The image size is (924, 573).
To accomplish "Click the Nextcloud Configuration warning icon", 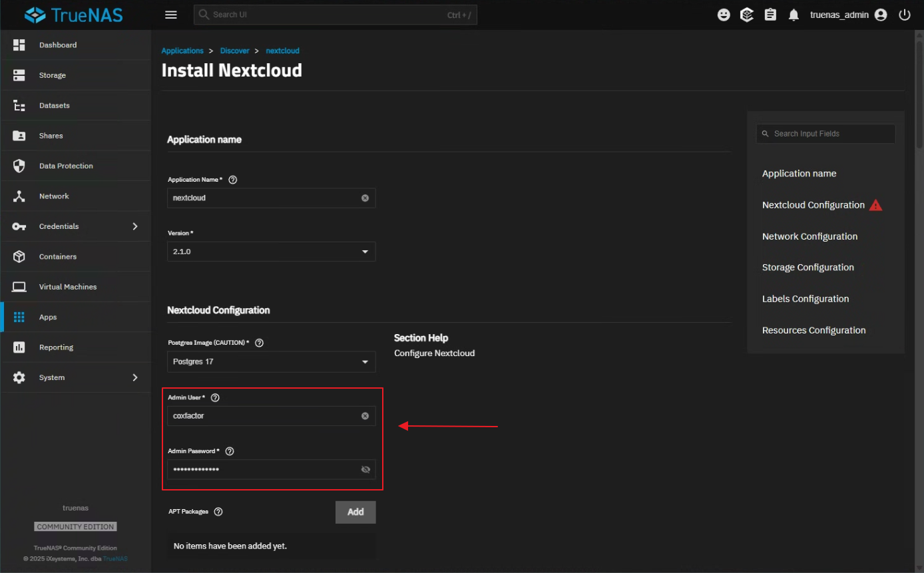I will coord(876,205).
